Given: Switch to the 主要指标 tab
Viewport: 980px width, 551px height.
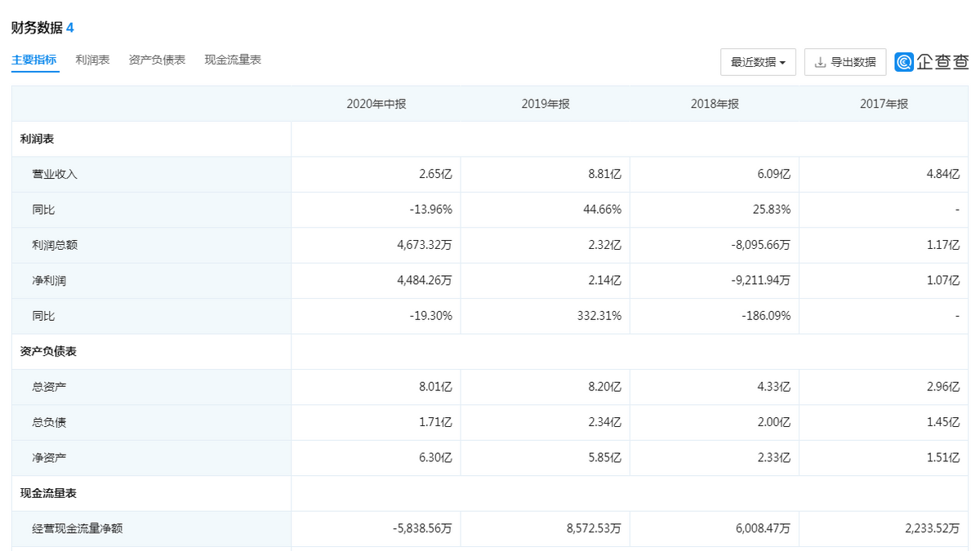Looking at the screenshot, I should 34,60.
